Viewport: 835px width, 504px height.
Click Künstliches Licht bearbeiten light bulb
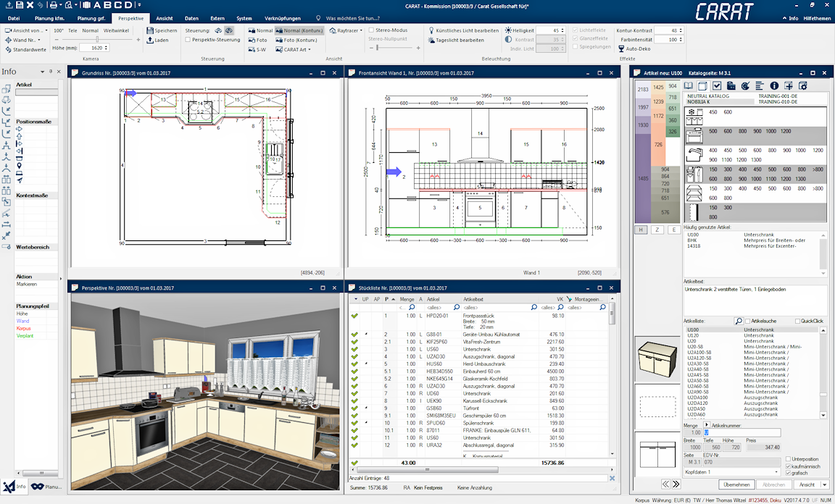pyautogui.click(x=431, y=30)
